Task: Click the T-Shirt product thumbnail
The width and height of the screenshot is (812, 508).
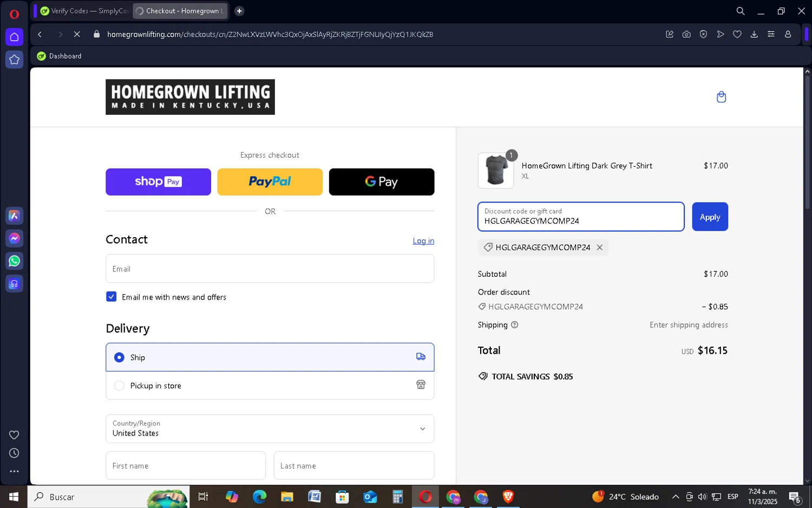Action: click(496, 171)
